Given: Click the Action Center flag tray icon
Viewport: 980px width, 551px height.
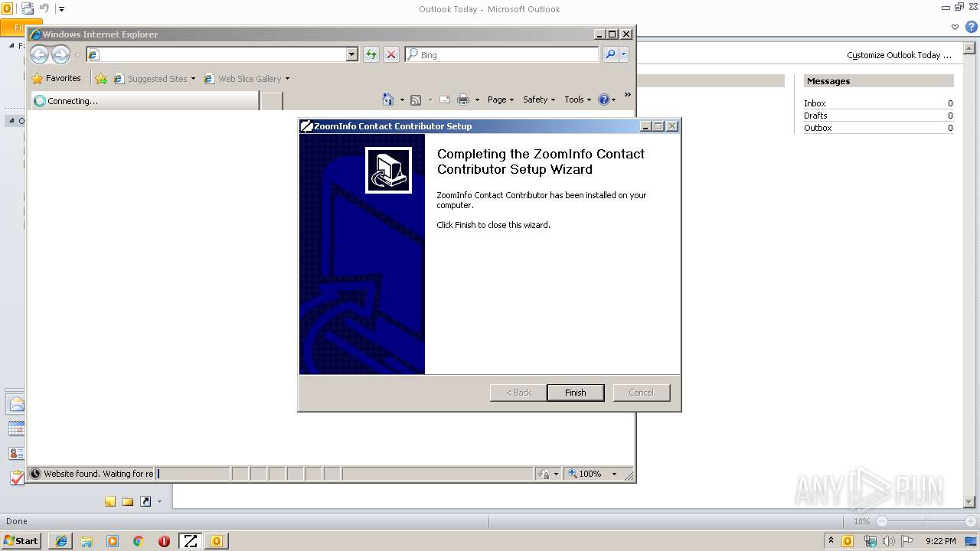Looking at the screenshot, I should (907, 540).
